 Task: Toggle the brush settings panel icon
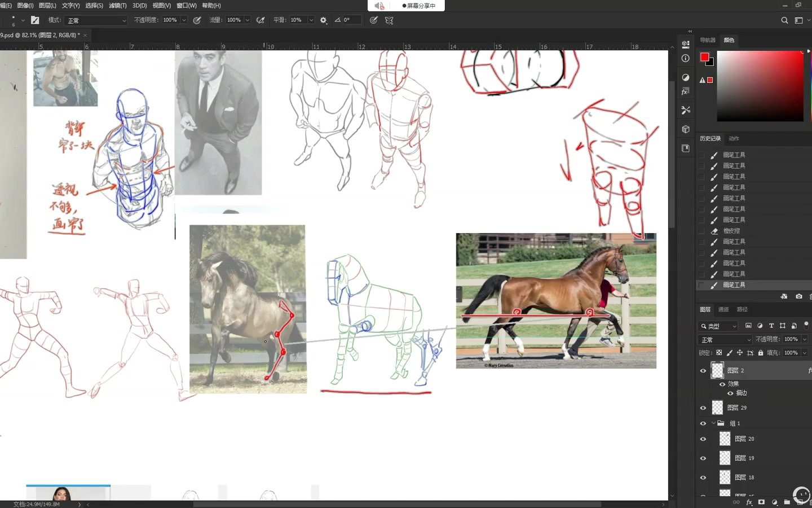coord(35,20)
